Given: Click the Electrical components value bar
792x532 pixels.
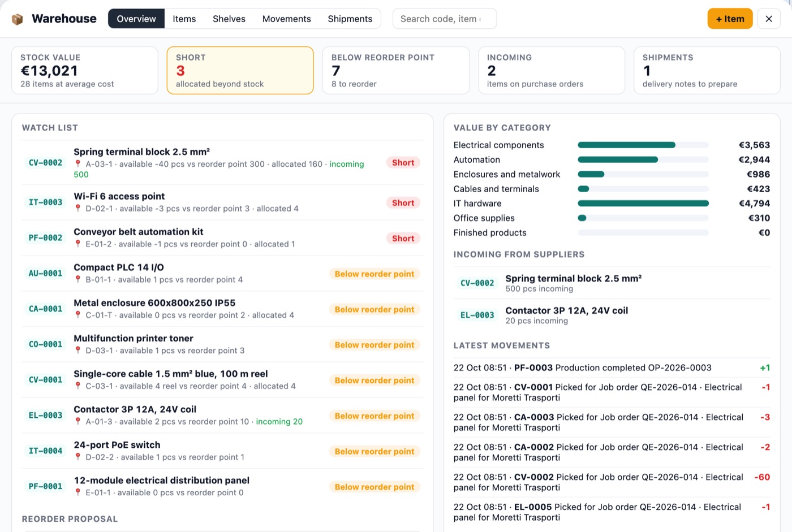Looking at the screenshot, I should 643,145.
